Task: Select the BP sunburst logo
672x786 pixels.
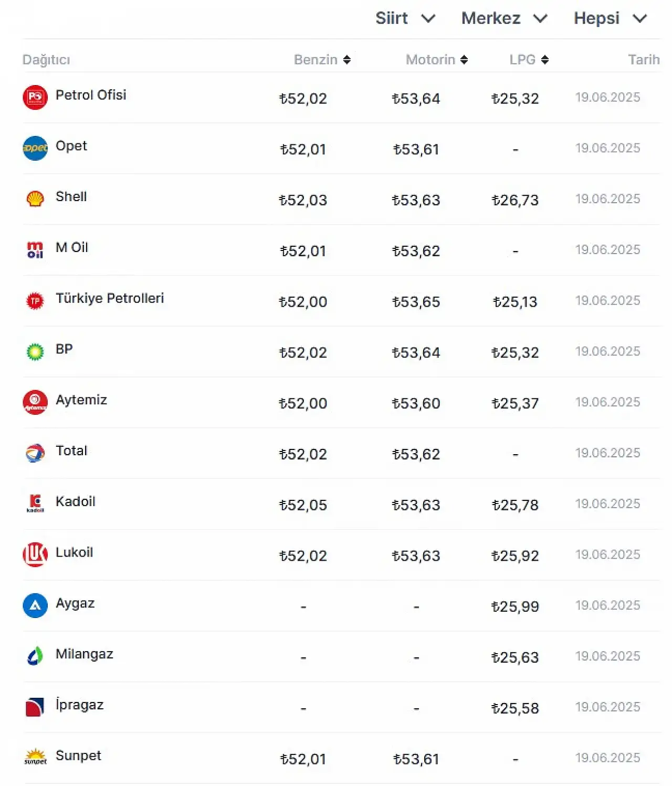Action: [35, 352]
